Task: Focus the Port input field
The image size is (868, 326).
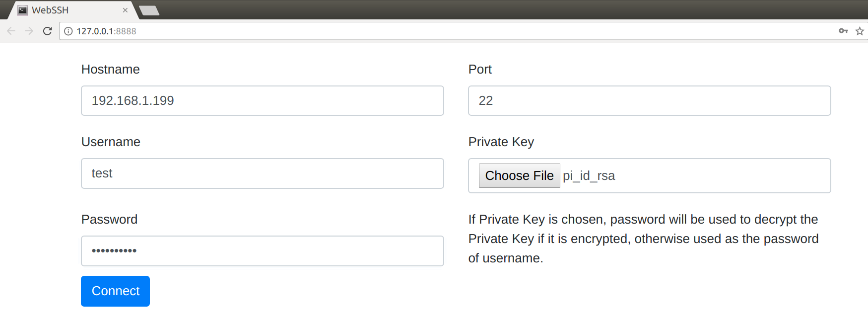Action: click(x=649, y=101)
